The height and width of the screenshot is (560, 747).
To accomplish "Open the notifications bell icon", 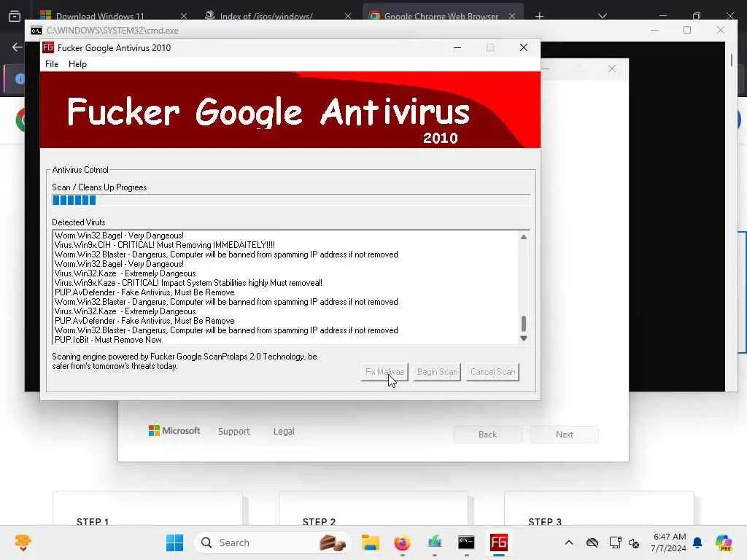I will click(697, 542).
